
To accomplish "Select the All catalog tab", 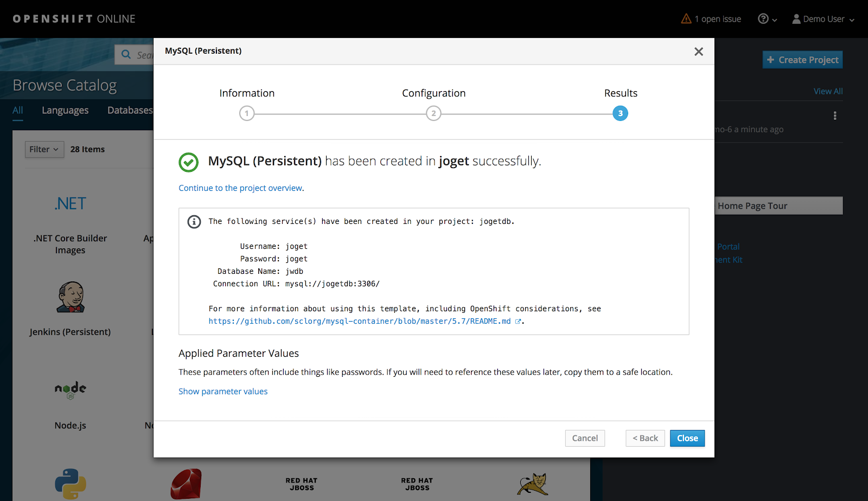I will point(18,111).
